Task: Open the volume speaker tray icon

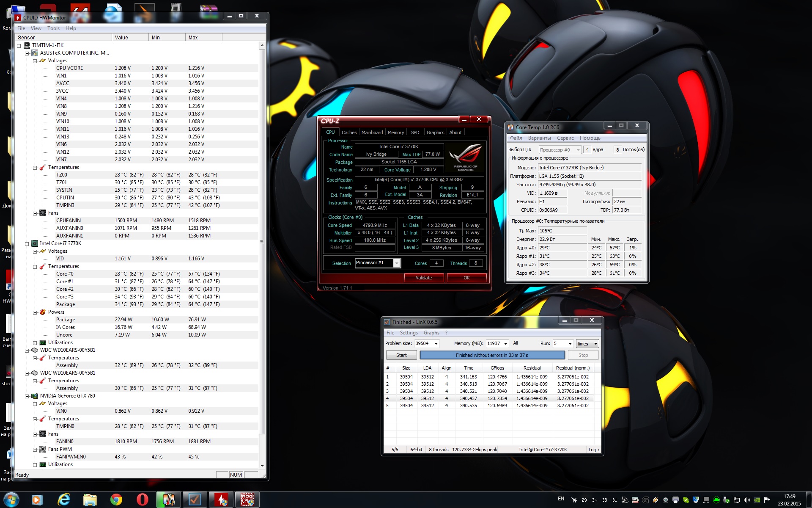Action: (x=746, y=500)
